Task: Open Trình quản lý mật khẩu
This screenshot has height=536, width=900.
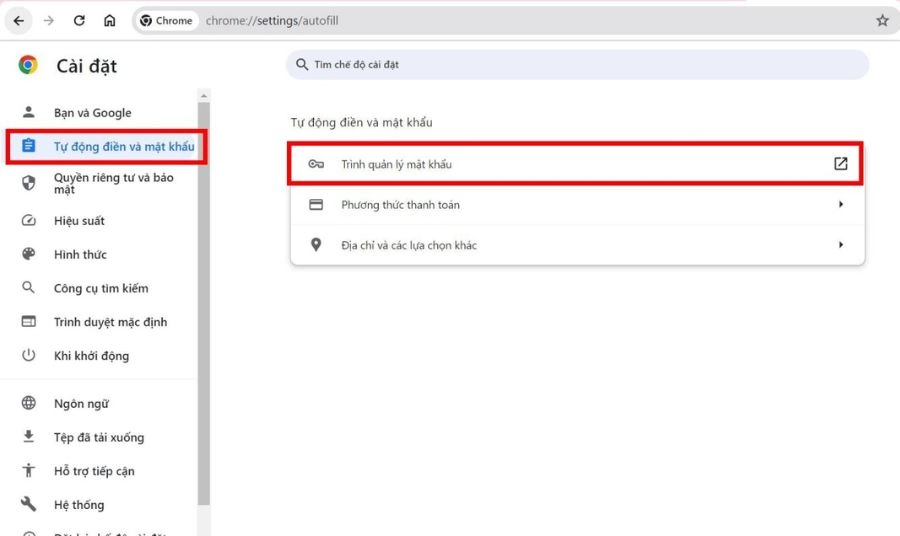Action: point(575,164)
